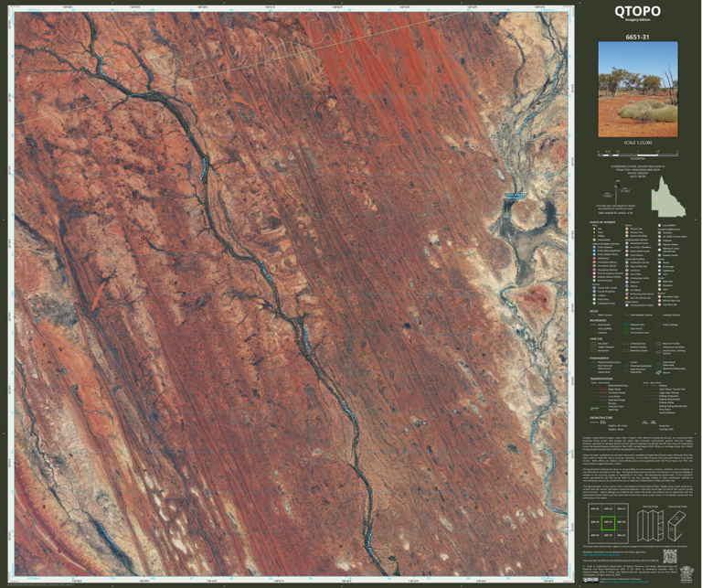
Task: Click the RELIEF legend heading
Action: pos(593,311)
